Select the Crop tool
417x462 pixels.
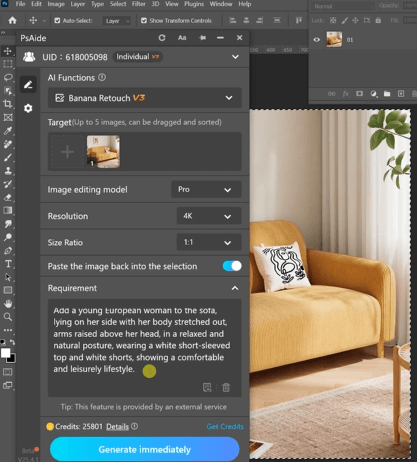pyautogui.click(x=8, y=104)
